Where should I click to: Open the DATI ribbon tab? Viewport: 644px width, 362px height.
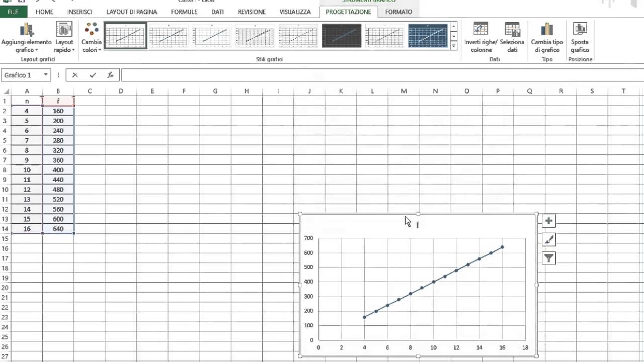click(218, 12)
